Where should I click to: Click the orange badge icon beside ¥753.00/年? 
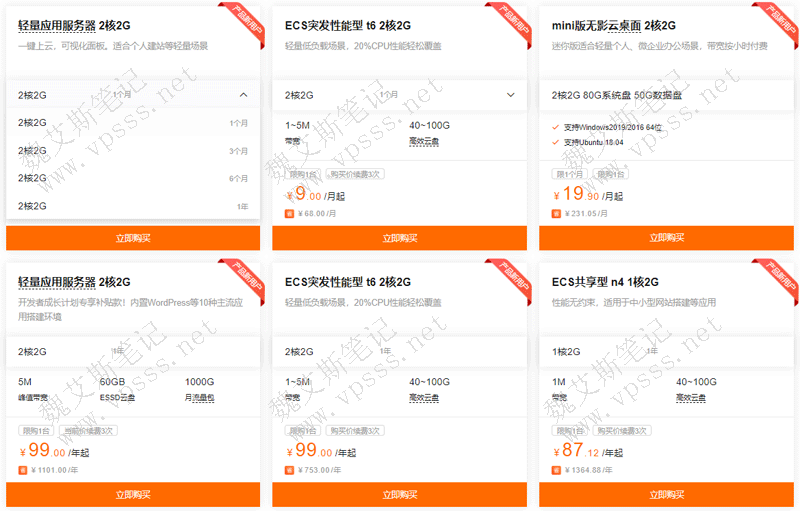[x=289, y=470]
